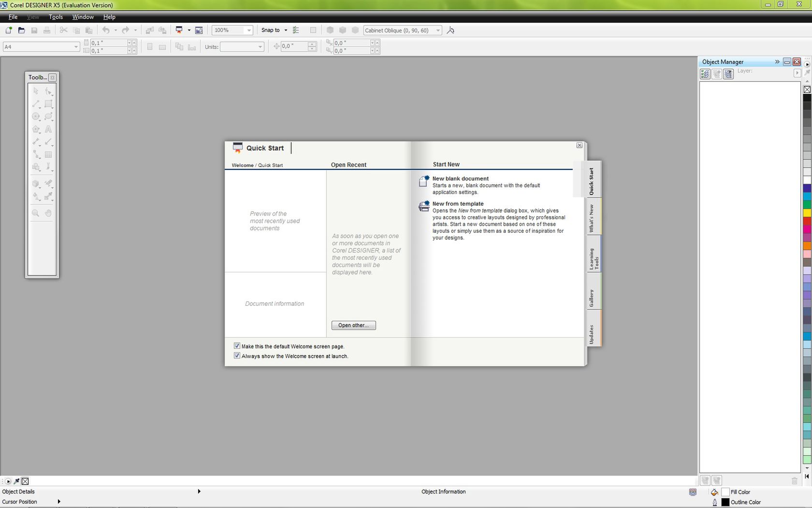Image resolution: width=812 pixels, height=508 pixels.
Task: Click the New from template icon
Action: coord(424,206)
